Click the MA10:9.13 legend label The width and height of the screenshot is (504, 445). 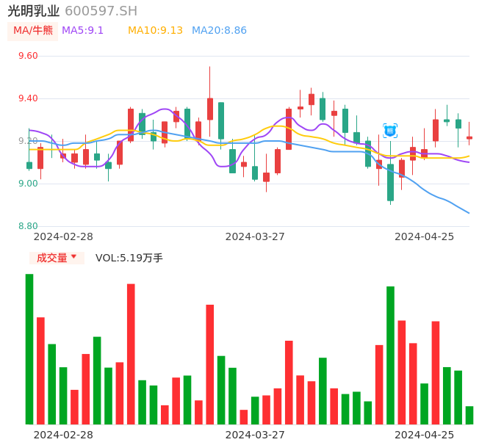(x=155, y=31)
